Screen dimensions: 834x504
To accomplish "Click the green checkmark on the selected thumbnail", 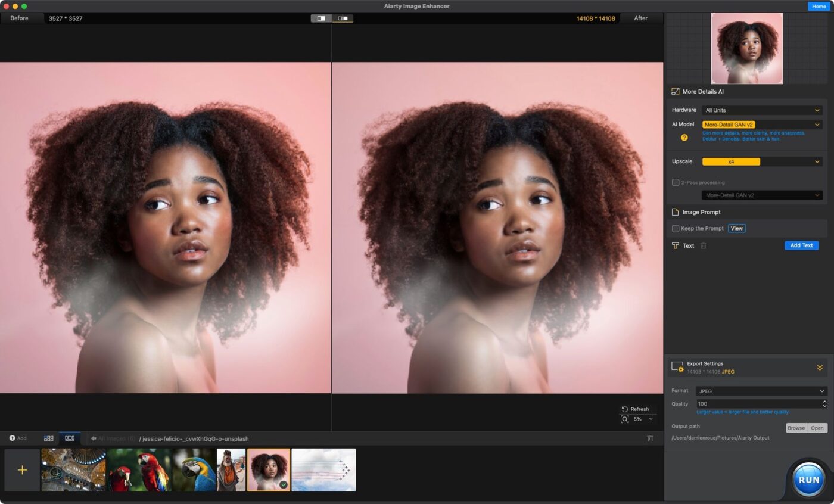I will (284, 485).
